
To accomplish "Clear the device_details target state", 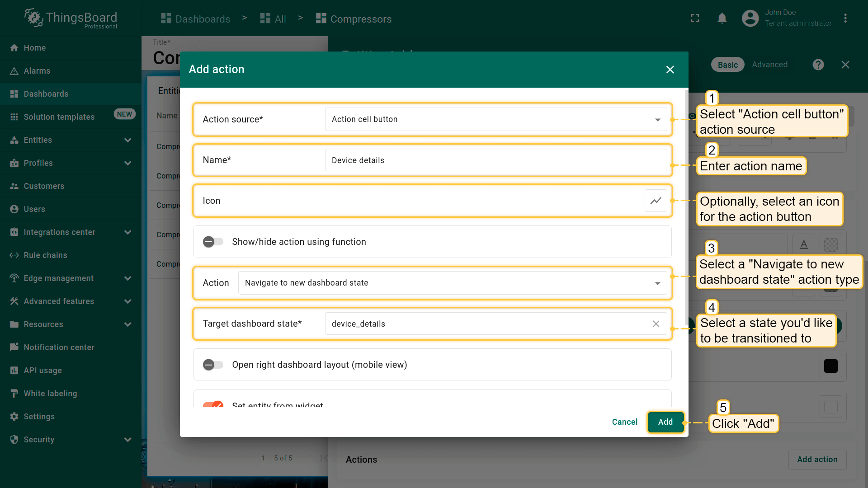I will click(656, 324).
